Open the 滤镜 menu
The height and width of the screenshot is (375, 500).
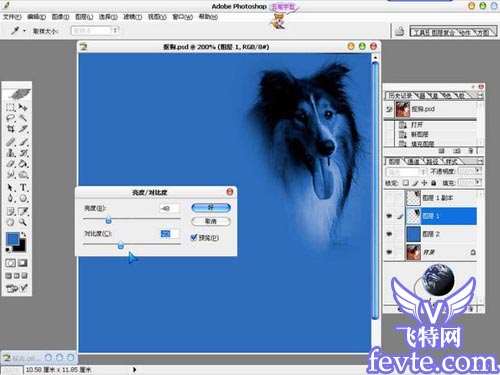[133, 17]
